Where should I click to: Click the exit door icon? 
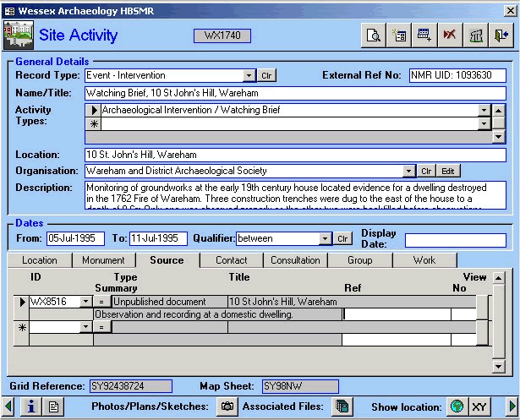click(x=502, y=35)
